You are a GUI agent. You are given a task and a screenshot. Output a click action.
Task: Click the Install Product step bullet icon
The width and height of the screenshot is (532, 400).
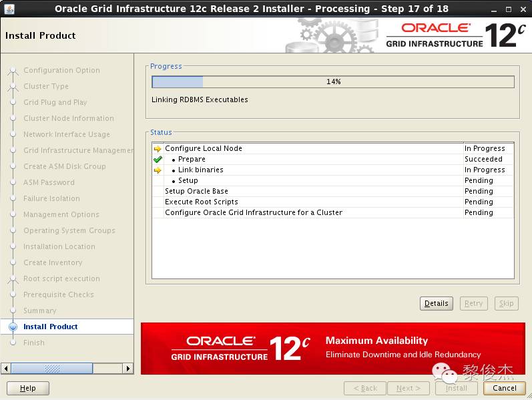(13, 327)
